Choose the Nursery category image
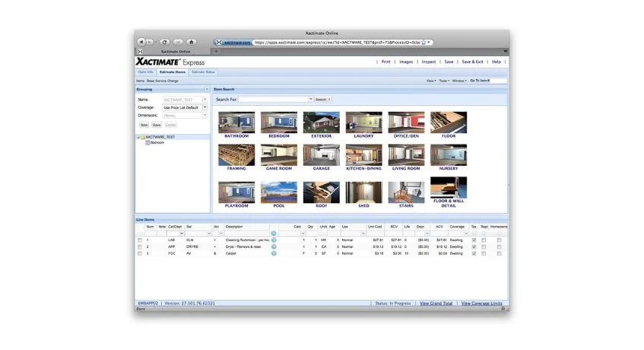The height and width of the screenshot is (350, 644). point(449,155)
